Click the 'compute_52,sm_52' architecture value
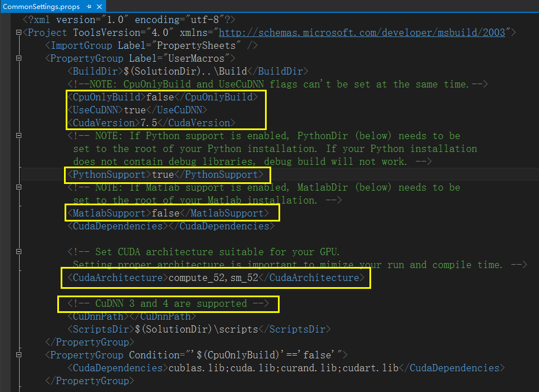The width and height of the screenshot is (539, 392). click(213, 278)
